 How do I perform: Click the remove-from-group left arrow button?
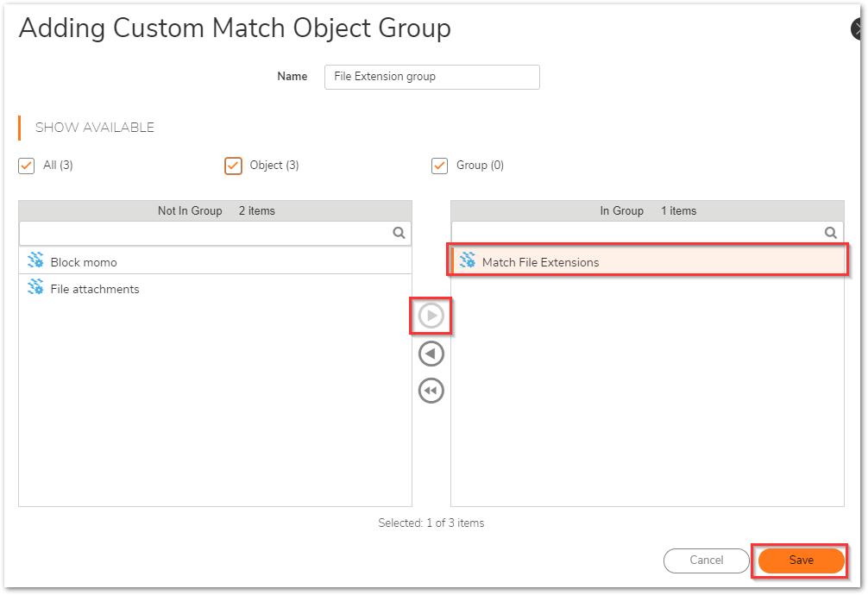point(431,354)
